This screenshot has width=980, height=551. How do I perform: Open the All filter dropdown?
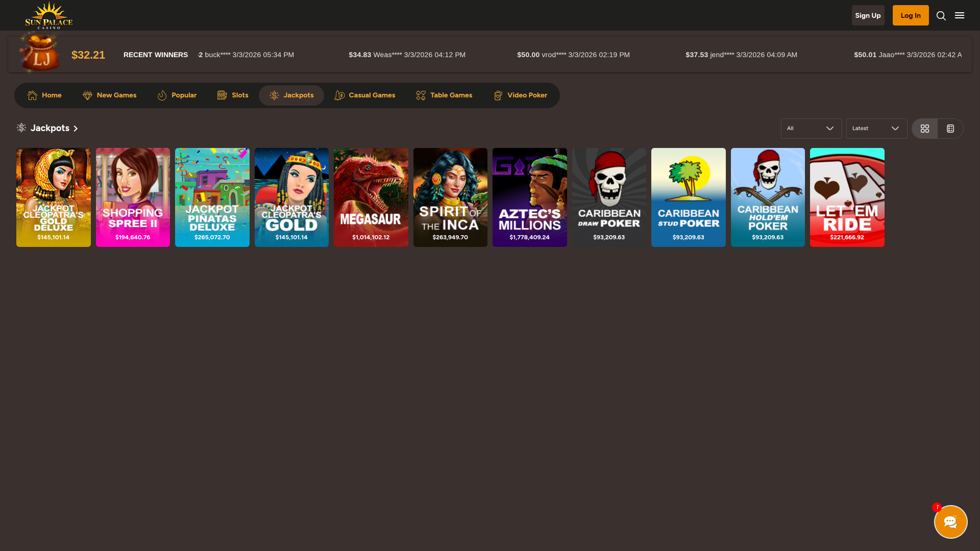click(x=811, y=129)
